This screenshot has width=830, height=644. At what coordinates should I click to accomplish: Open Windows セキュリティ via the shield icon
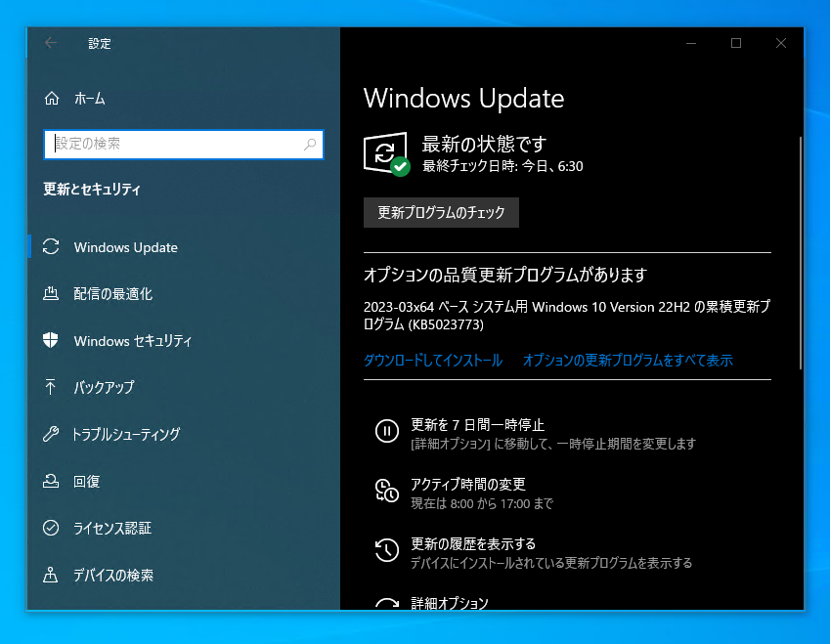click(52, 341)
